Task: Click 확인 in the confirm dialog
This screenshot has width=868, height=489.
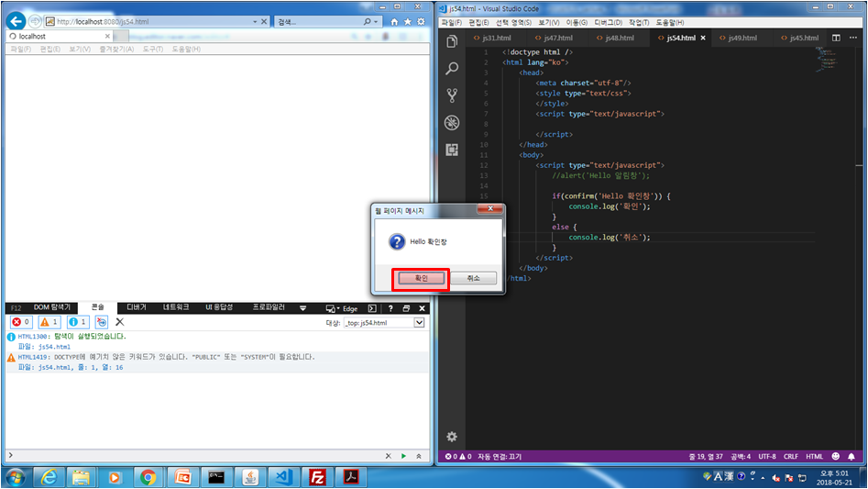Action: [422, 278]
